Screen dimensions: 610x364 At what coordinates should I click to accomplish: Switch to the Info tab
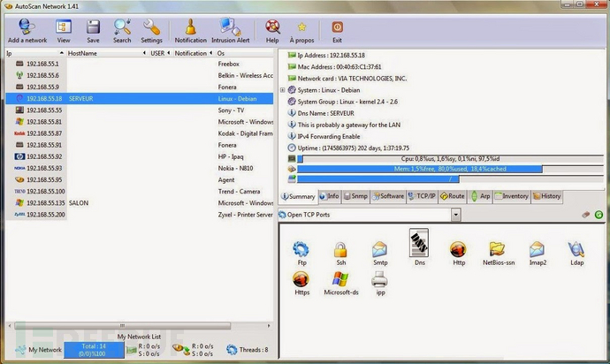(329, 196)
